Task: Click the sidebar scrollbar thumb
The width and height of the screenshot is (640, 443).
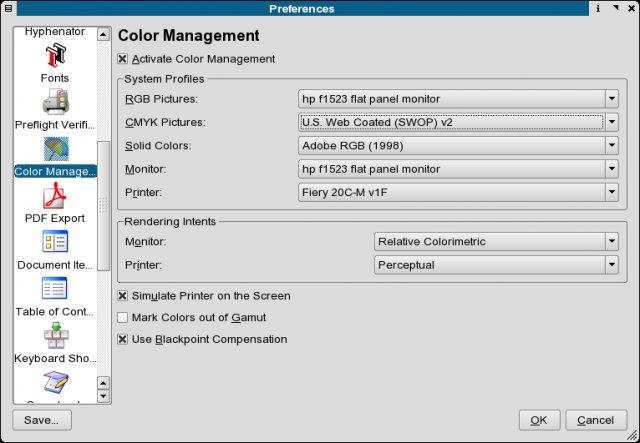Action: pyautogui.click(x=103, y=206)
